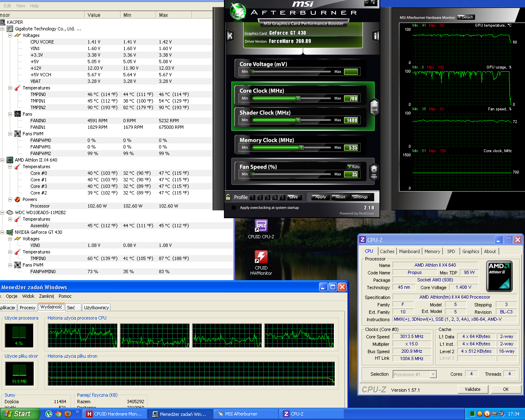The height and width of the screenshot is (420, 525).
Task: Click the User Define gear icon
Action: pos(374,171)
